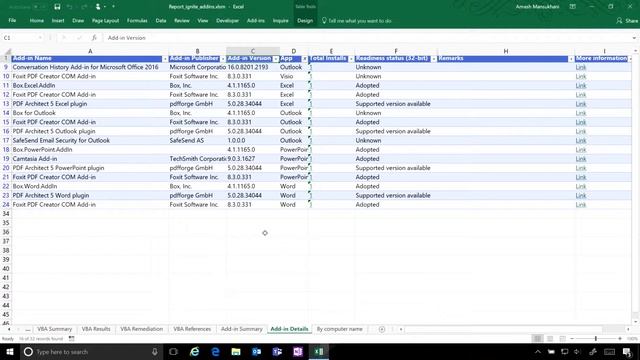Viewport: 640px width, 360px height.
Task: Switch to the VBA References sheet tab
Action: tap(192, 329)
